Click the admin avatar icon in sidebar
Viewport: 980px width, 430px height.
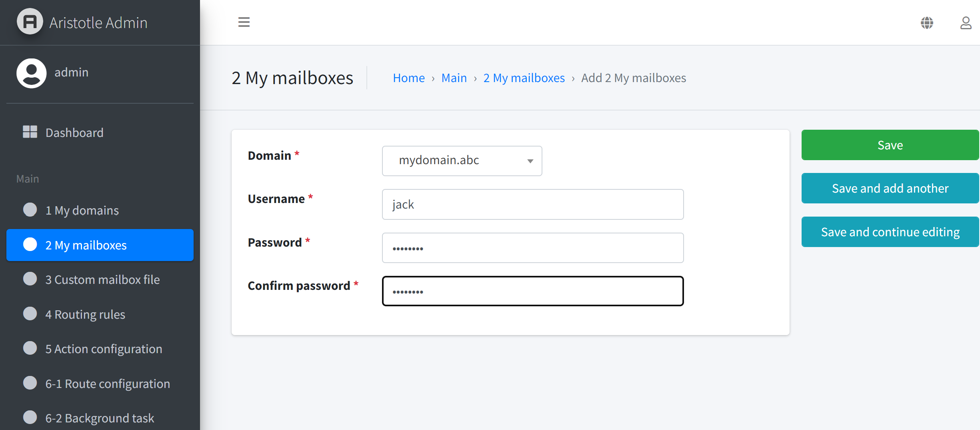(32, 73)
